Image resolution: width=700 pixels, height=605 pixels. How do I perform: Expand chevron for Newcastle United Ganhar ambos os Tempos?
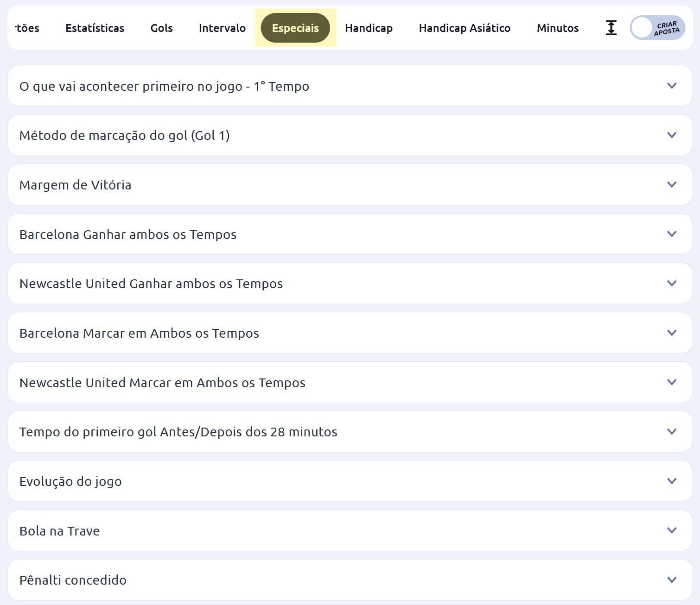672,284
